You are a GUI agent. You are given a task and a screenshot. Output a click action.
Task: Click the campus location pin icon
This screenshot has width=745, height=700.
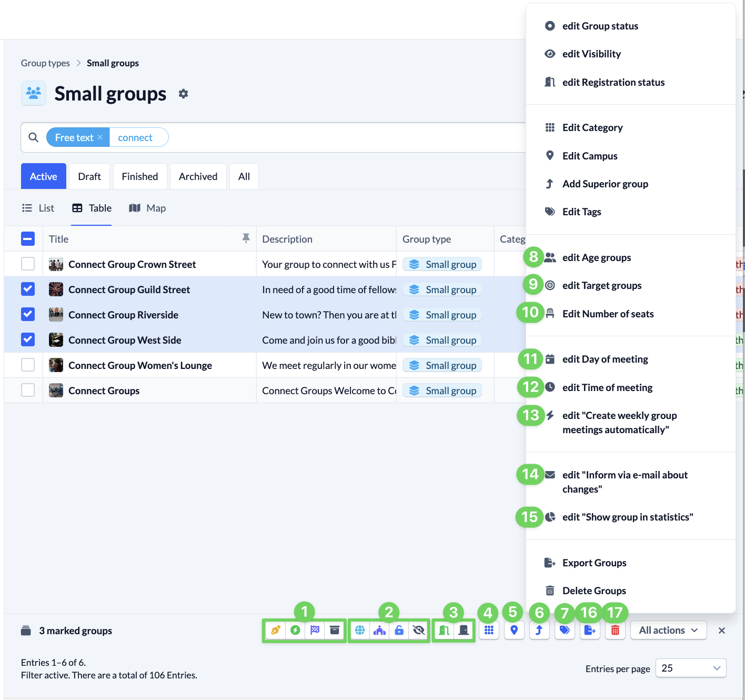(x=514, y=631)
